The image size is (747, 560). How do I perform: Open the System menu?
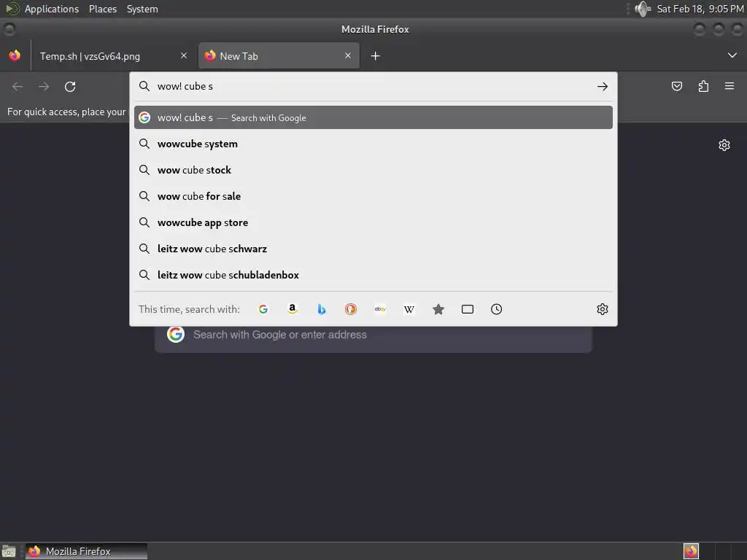point(142,9)
